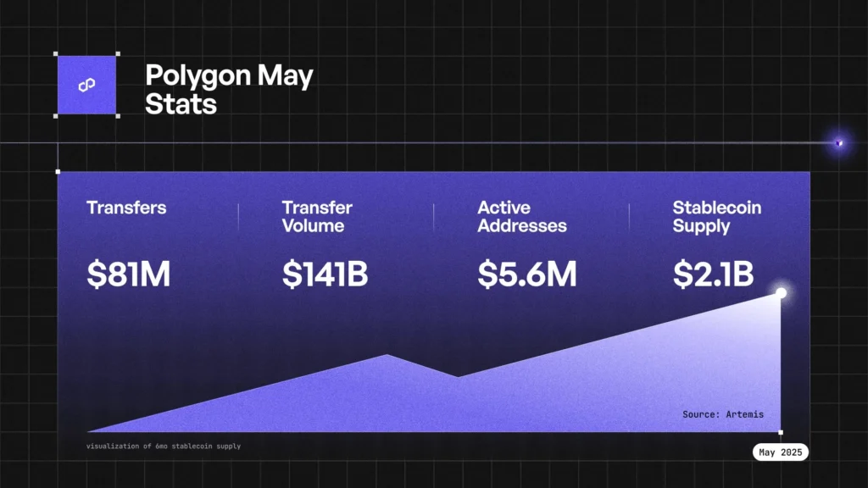The height and width of the screenshot is (488, 868).
Task: Click the Source: Artemis link
Action: [723, 414]
